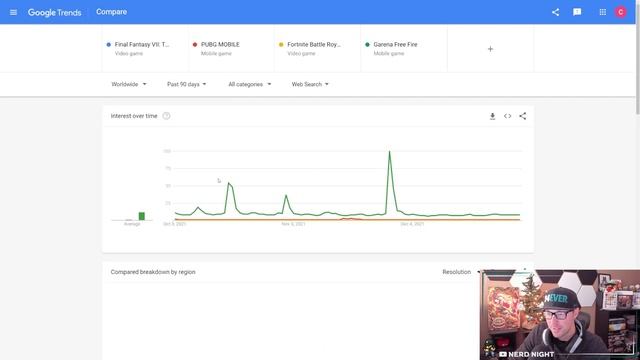640x360 pixels.
Task: Get embed code for interest chart
Action: tap(507, 116)
